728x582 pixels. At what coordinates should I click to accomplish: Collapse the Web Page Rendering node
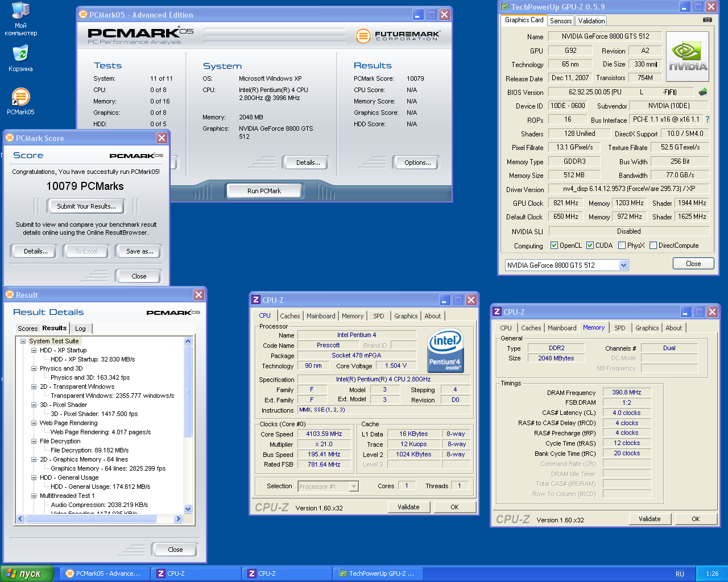[x=34, y=423]
